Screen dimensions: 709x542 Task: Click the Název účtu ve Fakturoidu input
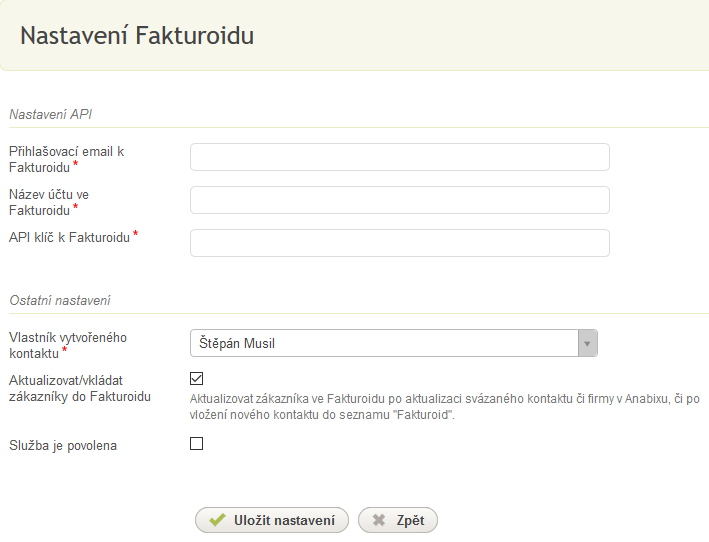click(x=400, y=200)
